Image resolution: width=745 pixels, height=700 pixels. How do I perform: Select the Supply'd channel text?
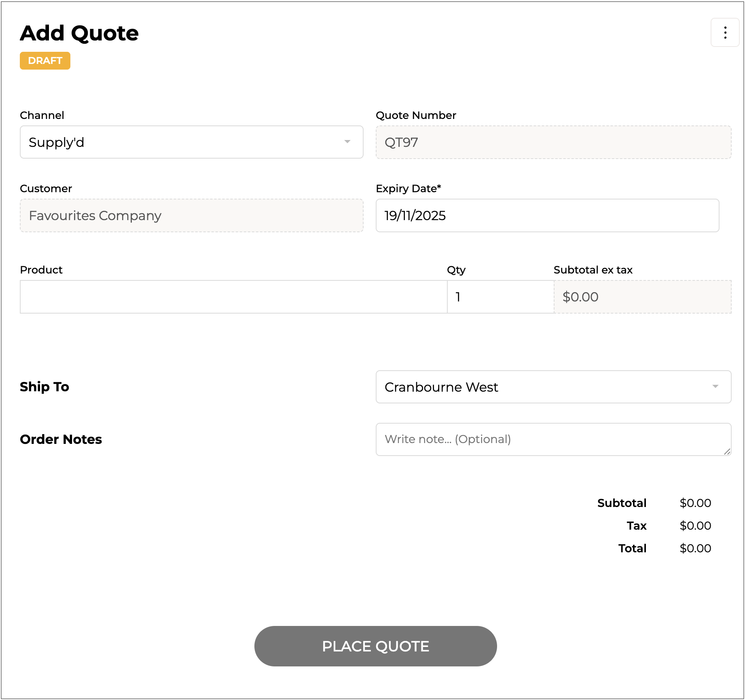tap(57, 142)
